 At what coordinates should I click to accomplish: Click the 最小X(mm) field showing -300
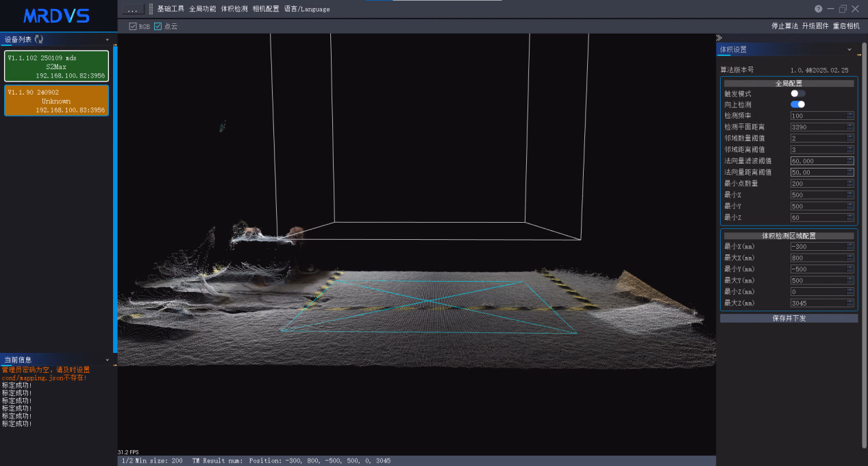point(822,247)
